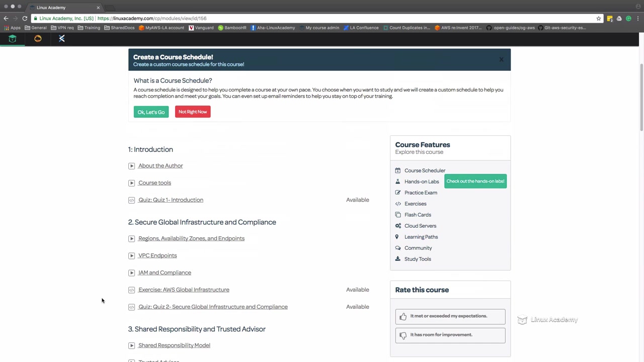Open the Shared Responsibility Model lesson
Screen dimensions: 644x362
174,345
